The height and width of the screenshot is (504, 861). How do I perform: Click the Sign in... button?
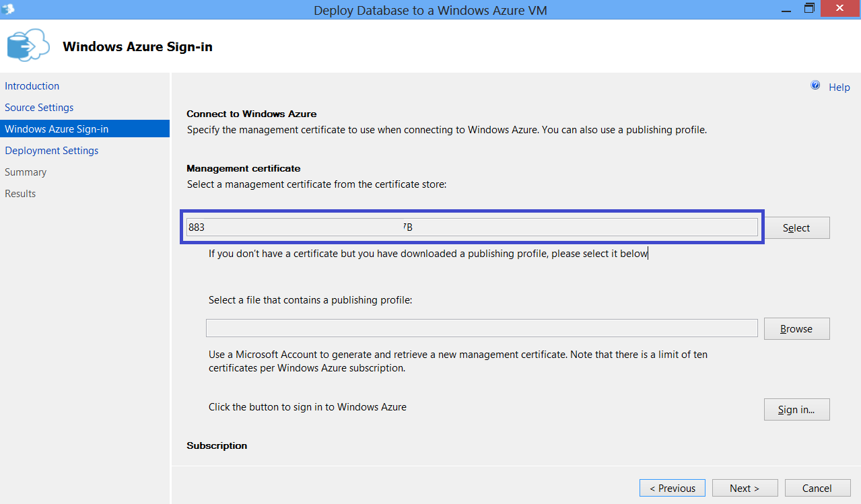click(796, 410)
